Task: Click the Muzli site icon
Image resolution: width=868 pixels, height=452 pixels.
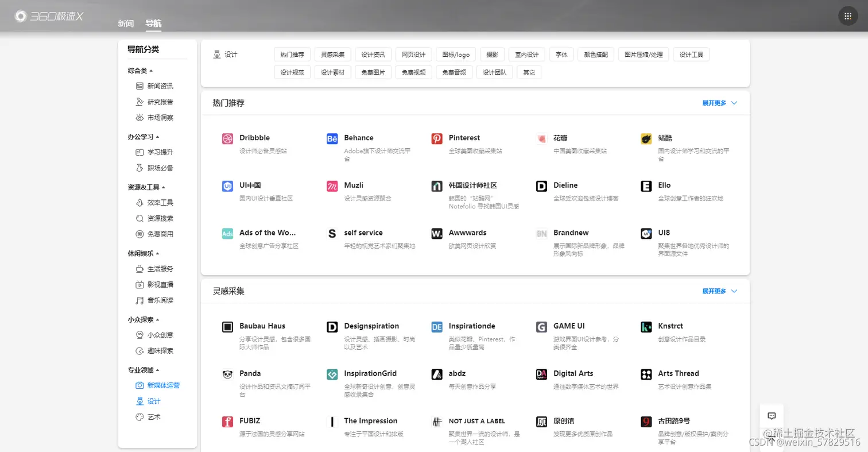Action: pos(332,186)
